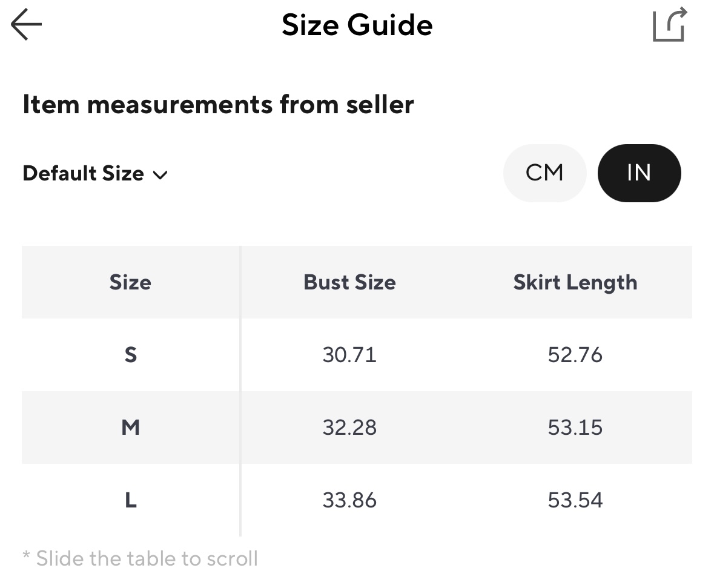Select the M size row label

pyautogui.click(x=130, y=428)
